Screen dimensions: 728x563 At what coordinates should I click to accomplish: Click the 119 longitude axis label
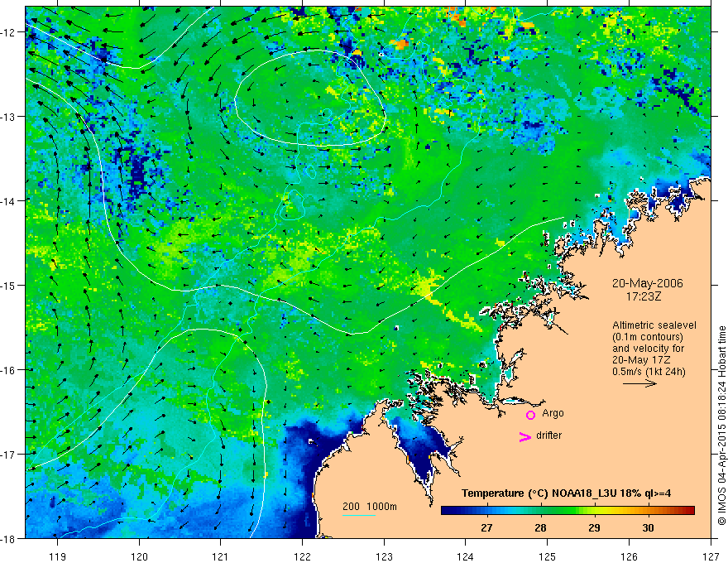(x=58, y=556)
